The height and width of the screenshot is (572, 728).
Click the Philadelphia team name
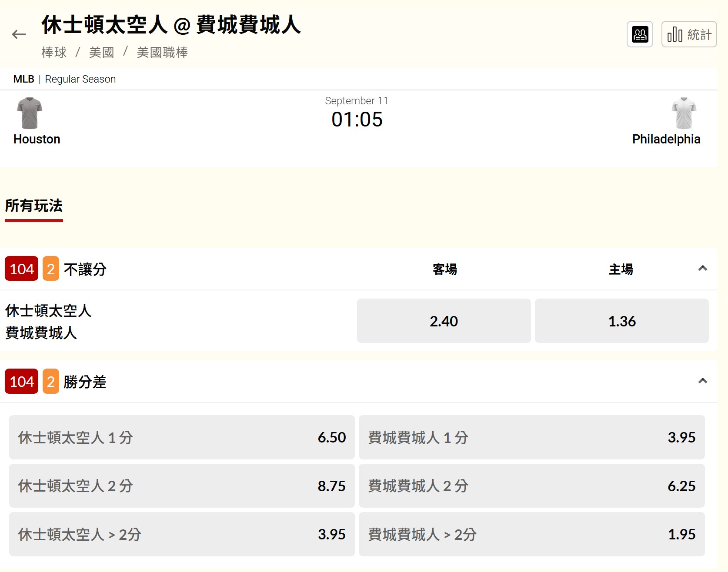(666, 139)
